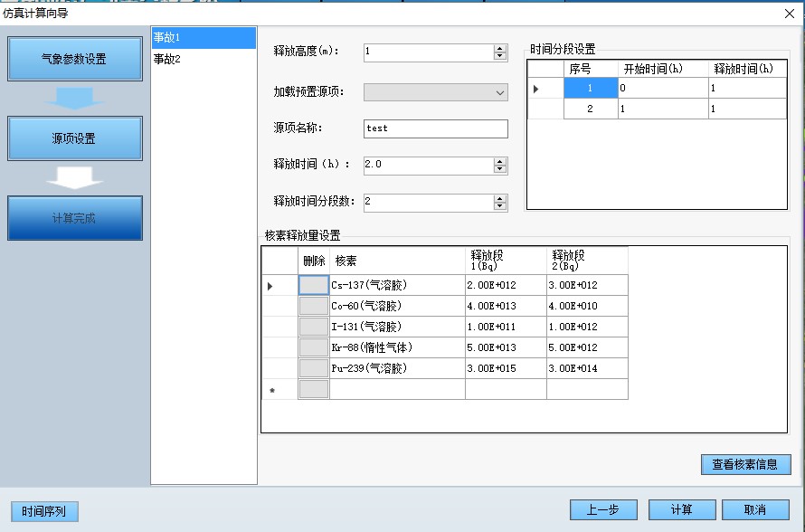Screen dimensions: 805x532
Task: Increase 释放时间分段数 with up arrow
Action: [x=500, y=197]
